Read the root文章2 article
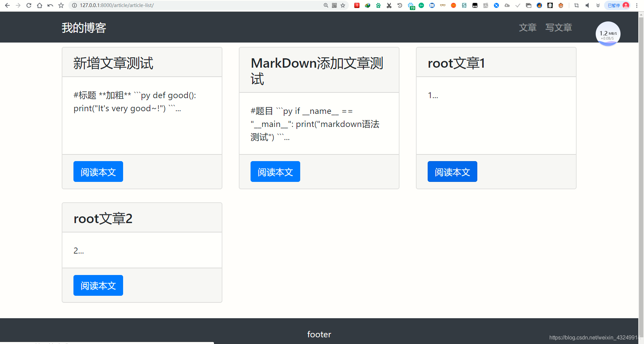 (98, 285)
